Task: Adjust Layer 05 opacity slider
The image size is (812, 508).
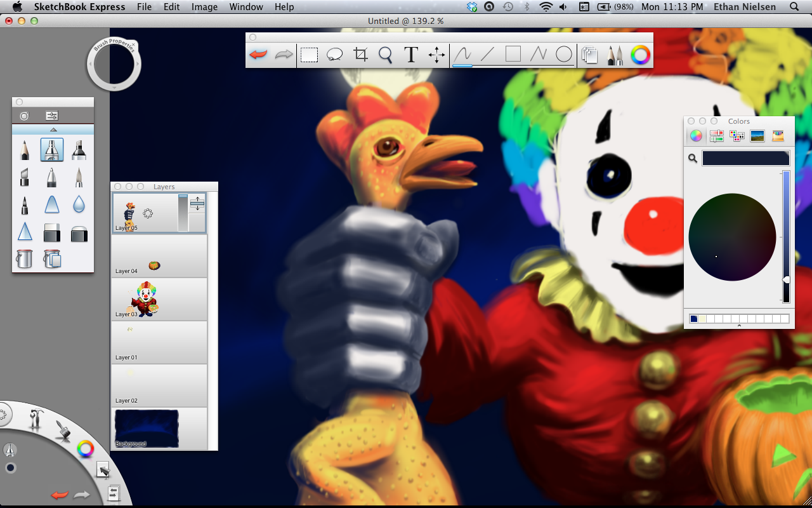Action: (x=183, y=213)
